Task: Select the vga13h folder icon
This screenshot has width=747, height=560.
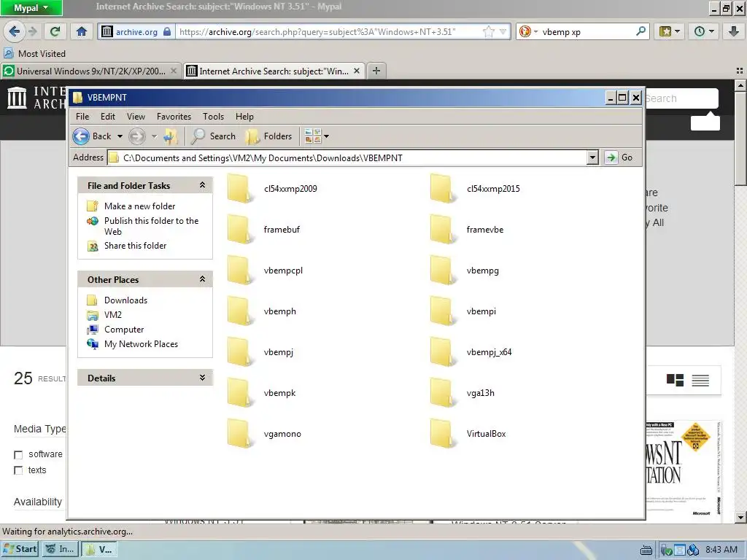Action: (x=442, y=393)
